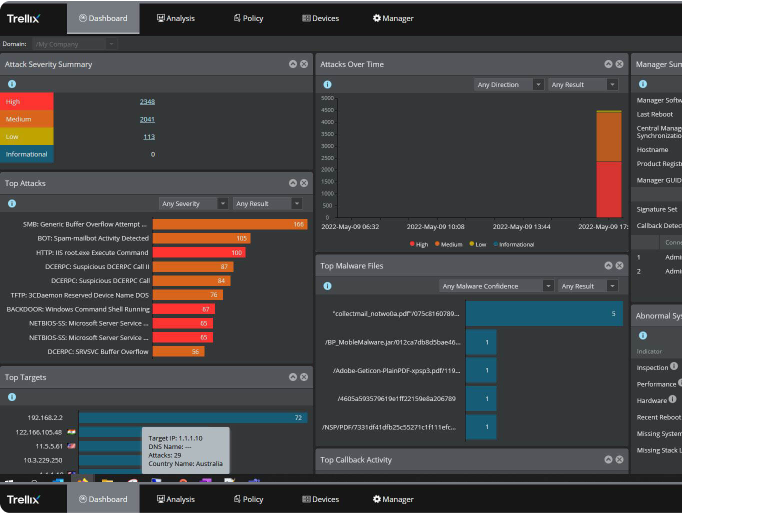Click US flag beside 11.5.5.61
Viewport: 768px width, 513px height.
tap(72, 446)
